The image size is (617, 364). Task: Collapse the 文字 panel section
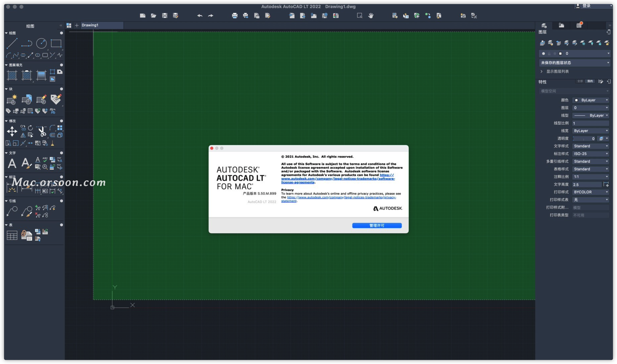6,153
